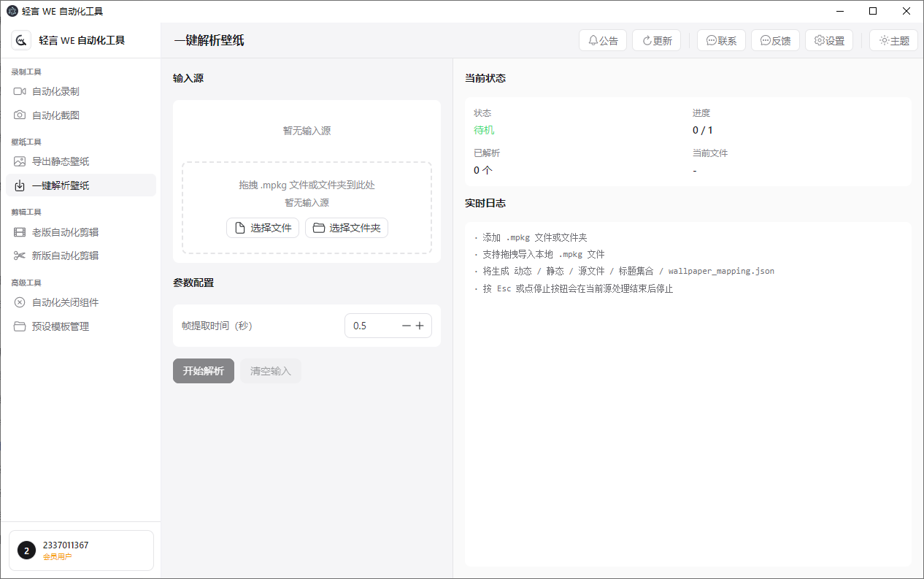The height and width of the screenshot is (579, 924).
Task: Open the 自动化录制 recording tool
Action: [x=53, y=91]
